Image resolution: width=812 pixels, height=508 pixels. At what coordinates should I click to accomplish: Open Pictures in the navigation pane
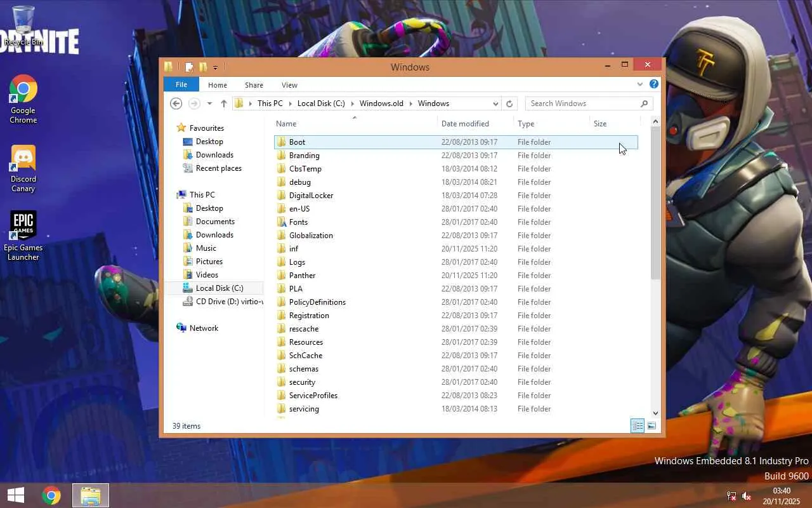pyautogui.click(x=209, y=262)
